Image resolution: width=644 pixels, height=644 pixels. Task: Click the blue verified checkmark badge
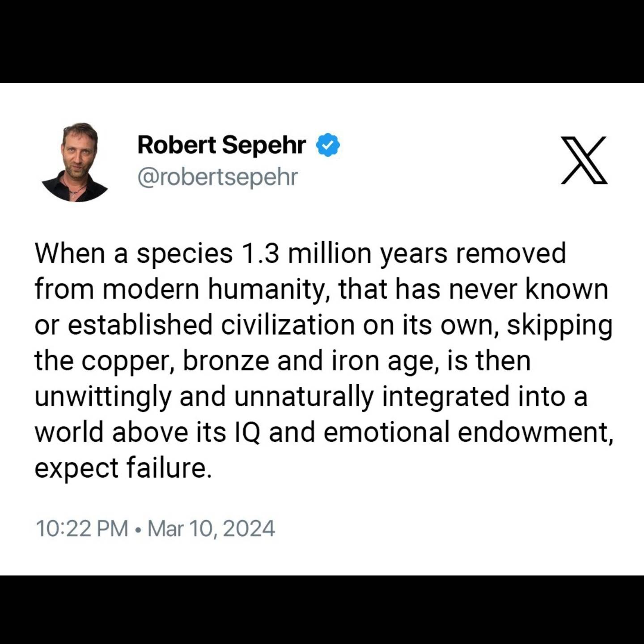(328, 145)
